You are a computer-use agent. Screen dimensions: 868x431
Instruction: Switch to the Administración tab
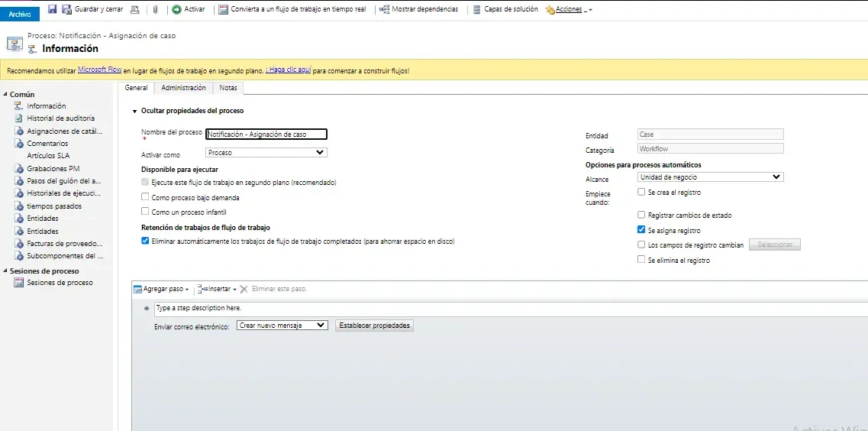click(183, 88)
